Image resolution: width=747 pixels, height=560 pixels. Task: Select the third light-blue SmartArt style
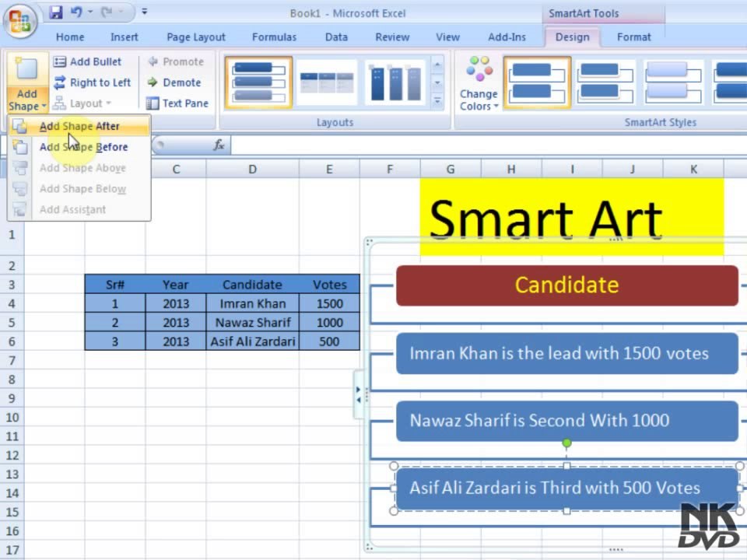pyautogui.click(x=673, y=82)
